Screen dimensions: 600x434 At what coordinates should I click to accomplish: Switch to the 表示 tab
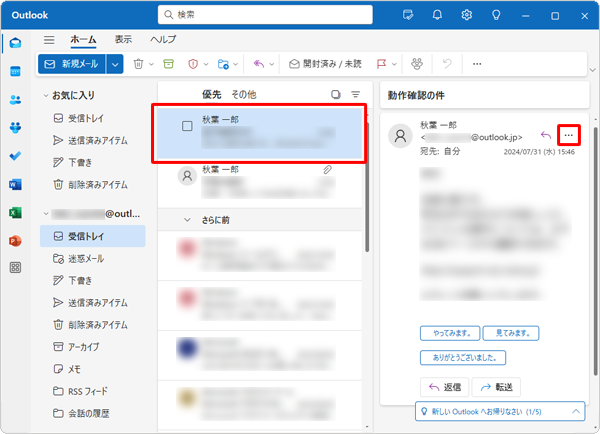pos(123,39)
